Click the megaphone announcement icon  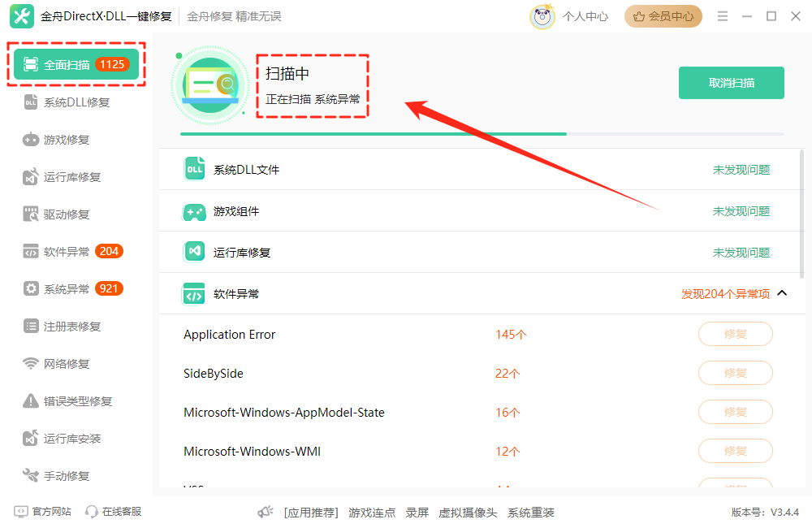click(266, 512)
